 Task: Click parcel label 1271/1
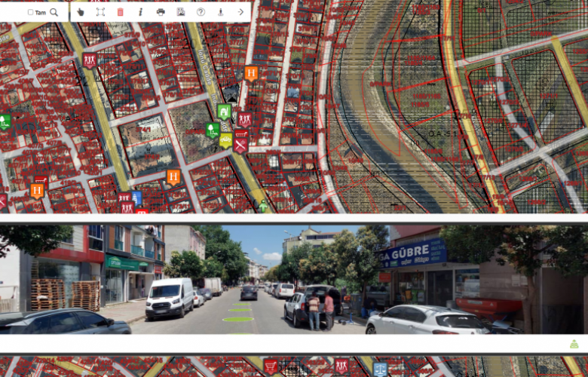(547, 96)
